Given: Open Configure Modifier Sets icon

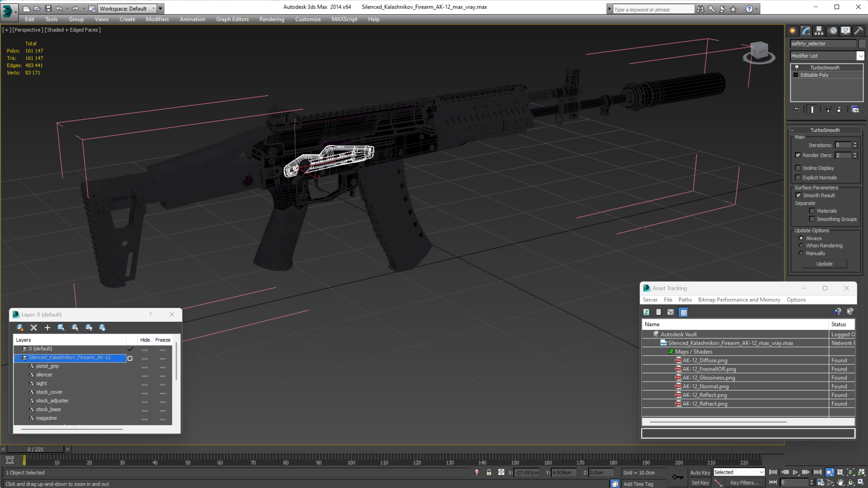Looking at the screenshot, I should point(855,109).
